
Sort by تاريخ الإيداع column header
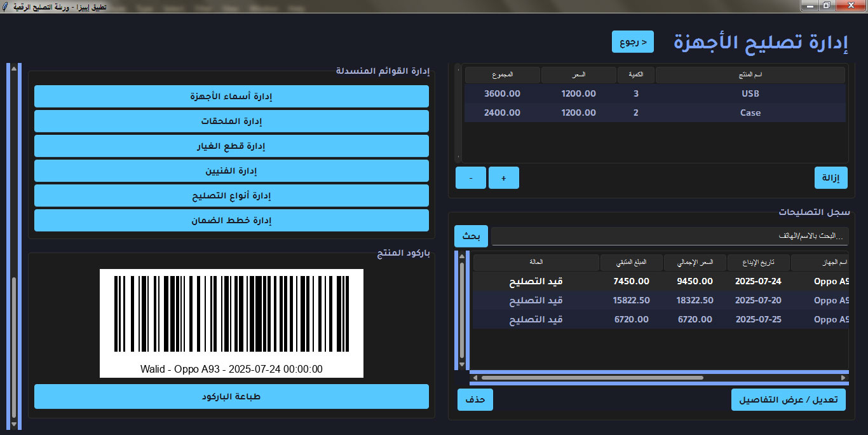point(759,262)
